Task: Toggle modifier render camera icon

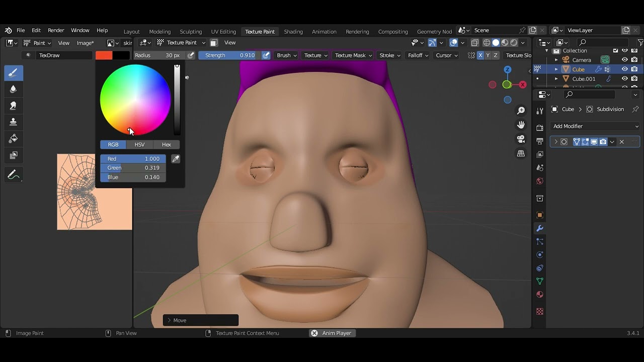Action: click(603, 142)
